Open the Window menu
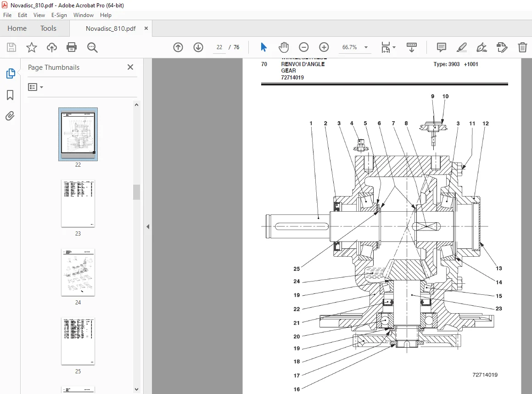Viewport: 532px width, 394px height. pos(84,15)
